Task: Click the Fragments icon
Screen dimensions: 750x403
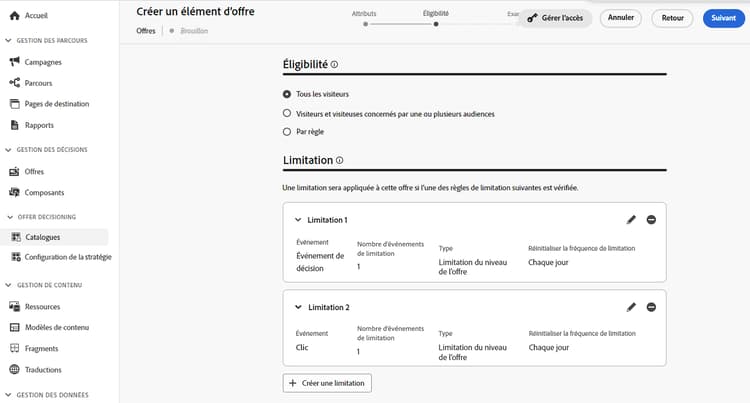Action: 15,349
